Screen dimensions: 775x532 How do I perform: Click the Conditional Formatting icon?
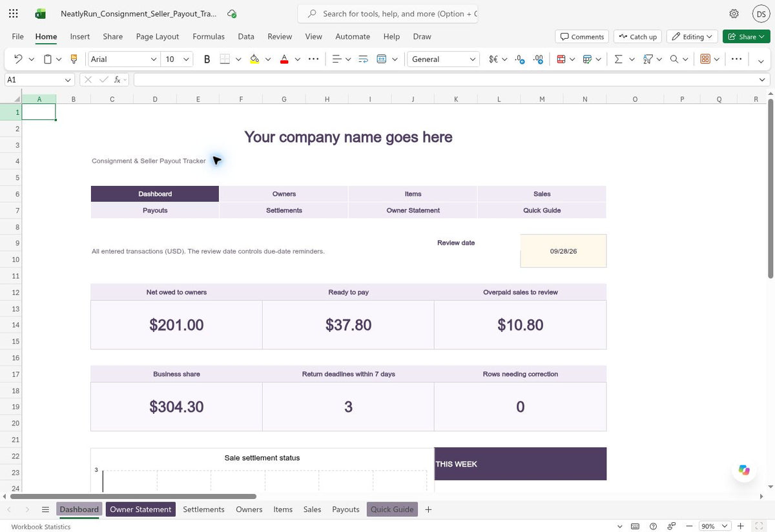point(561,59)
